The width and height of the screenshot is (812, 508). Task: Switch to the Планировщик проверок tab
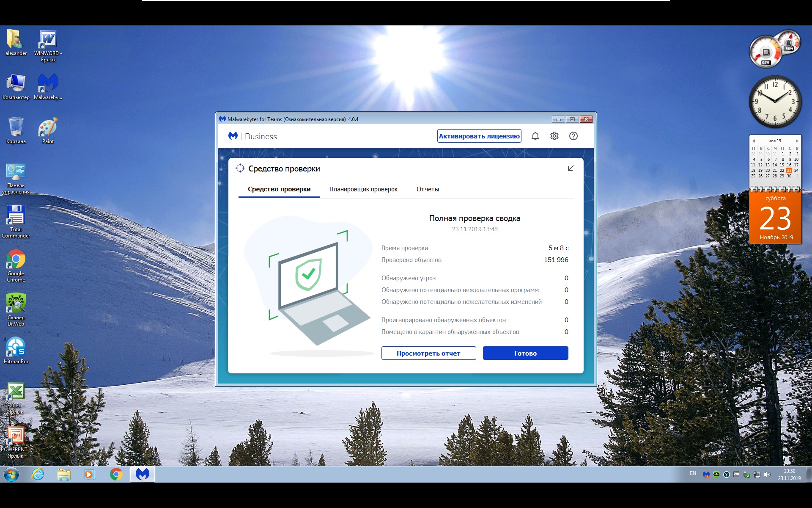coord(363,189)
